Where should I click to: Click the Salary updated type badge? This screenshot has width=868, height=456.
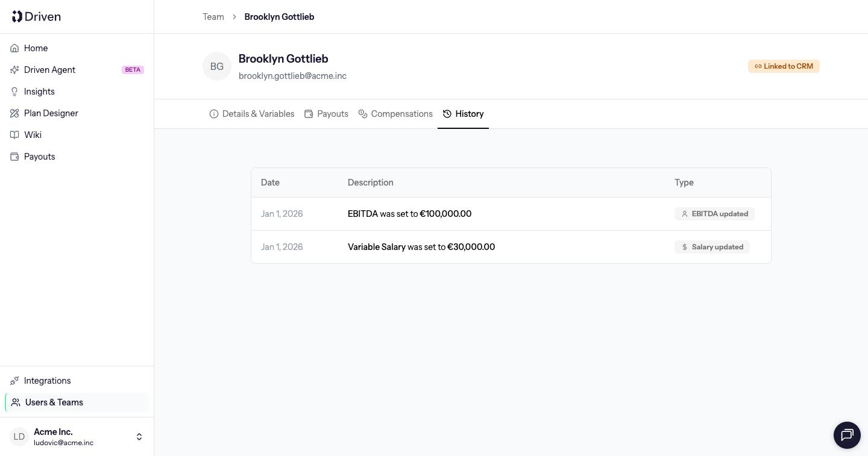coord(712,247)
